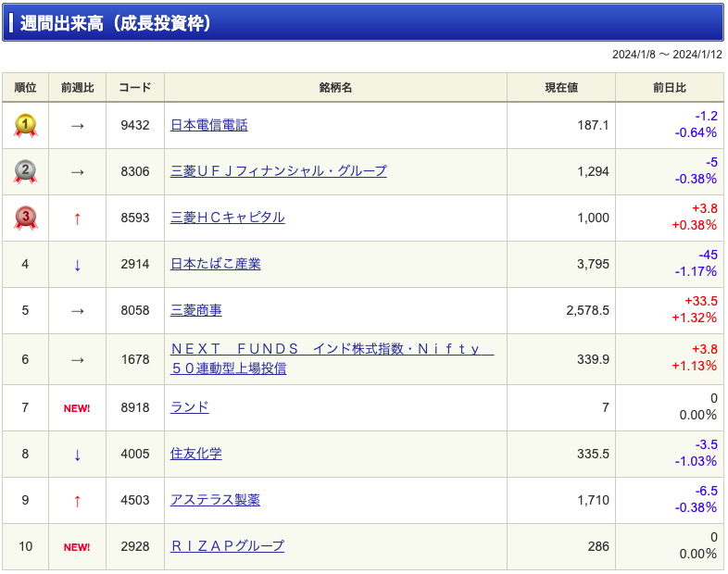Click the 現在値 column header
Screen dimensions: 728x574
click(x=561, y=87)
